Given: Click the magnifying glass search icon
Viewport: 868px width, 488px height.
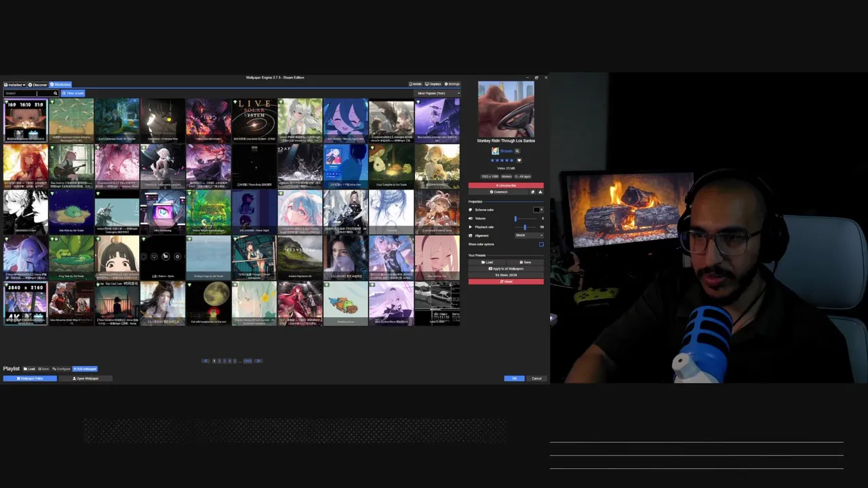Looking at the screenshot, I should click(x=56, y=93).
